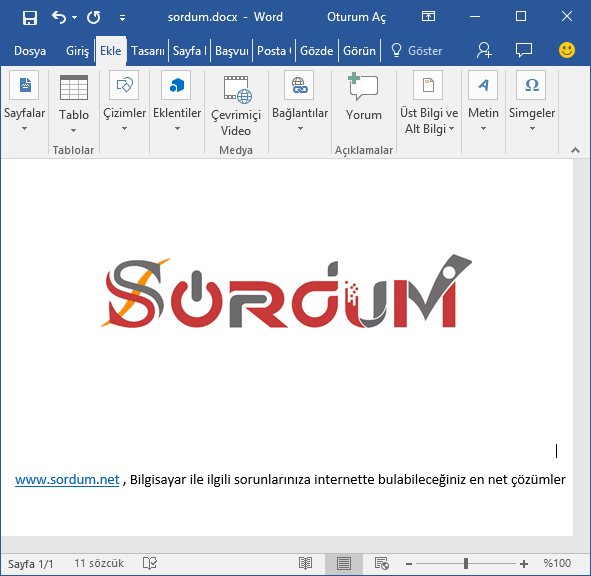Close the Word window
The width and height of the screenshot is (591, 576).
tap(567, 16)
